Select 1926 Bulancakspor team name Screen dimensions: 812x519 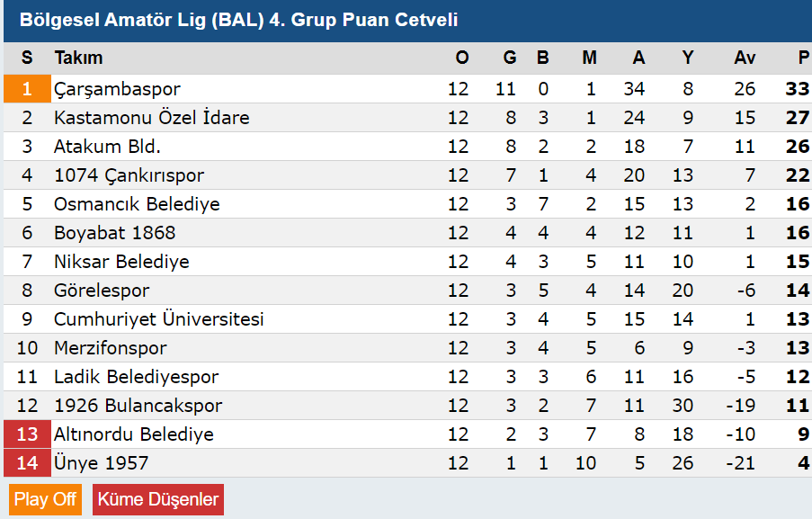click(138, 406)
